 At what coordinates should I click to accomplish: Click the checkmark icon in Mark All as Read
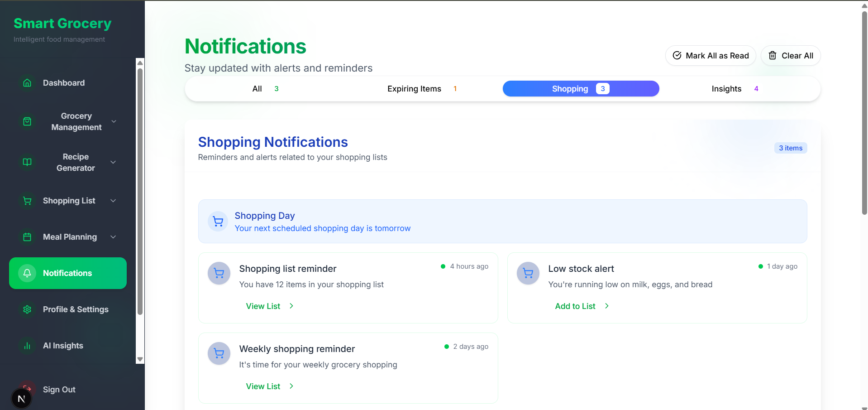pyautogui.click(x=677, y=55)
